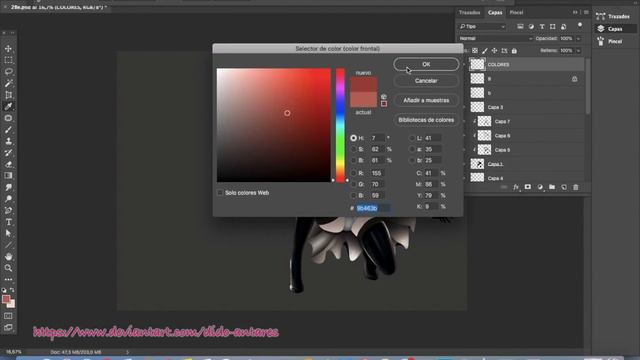
Task: Toggle Quick Mask mode icon
Action: point(8,316)
